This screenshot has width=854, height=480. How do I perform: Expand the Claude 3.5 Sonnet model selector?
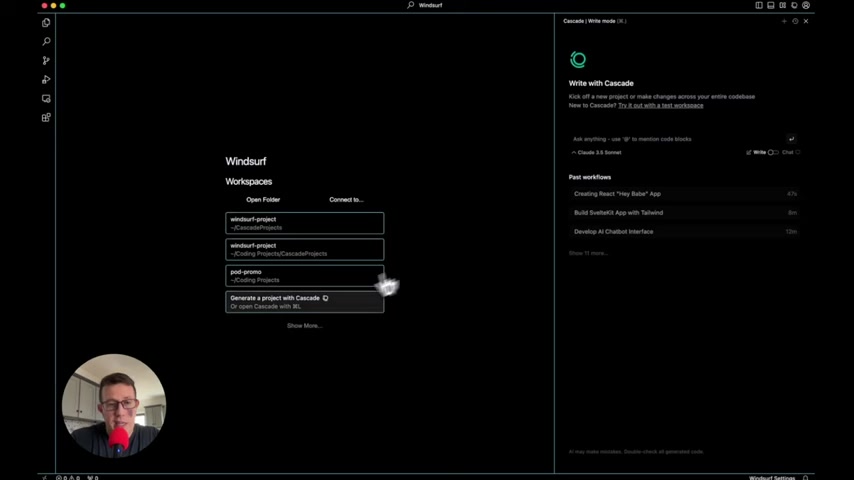(596, 153)
